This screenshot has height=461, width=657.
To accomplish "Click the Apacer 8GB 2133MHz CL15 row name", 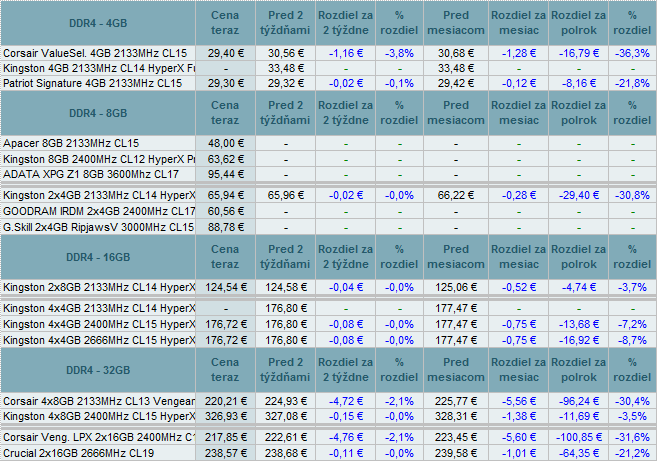I will pyautogui.click(x=71, y=143).
